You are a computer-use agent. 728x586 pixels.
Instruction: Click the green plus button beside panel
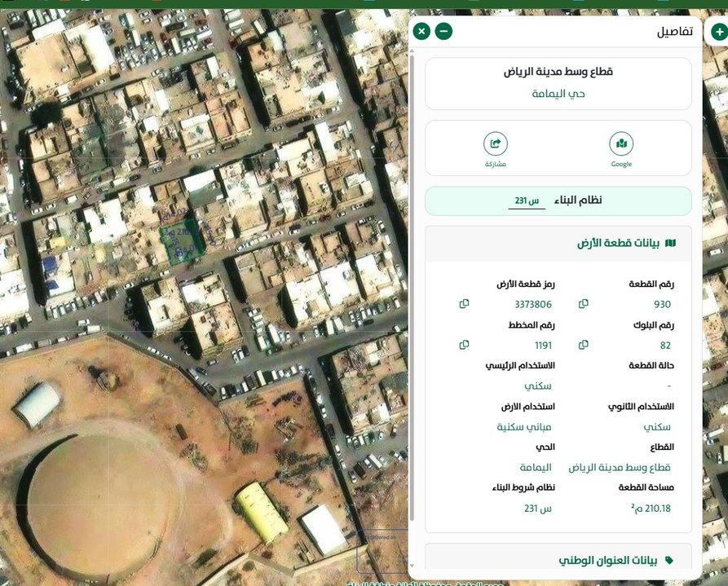(x=719, y=31)
